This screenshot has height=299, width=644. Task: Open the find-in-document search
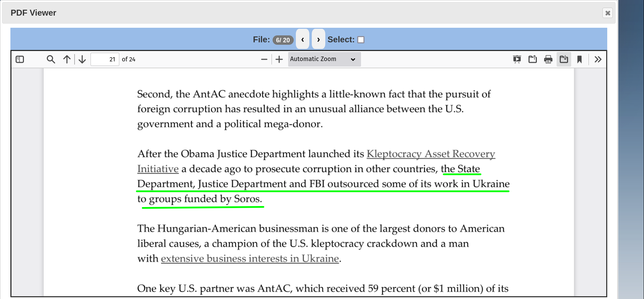51,59
